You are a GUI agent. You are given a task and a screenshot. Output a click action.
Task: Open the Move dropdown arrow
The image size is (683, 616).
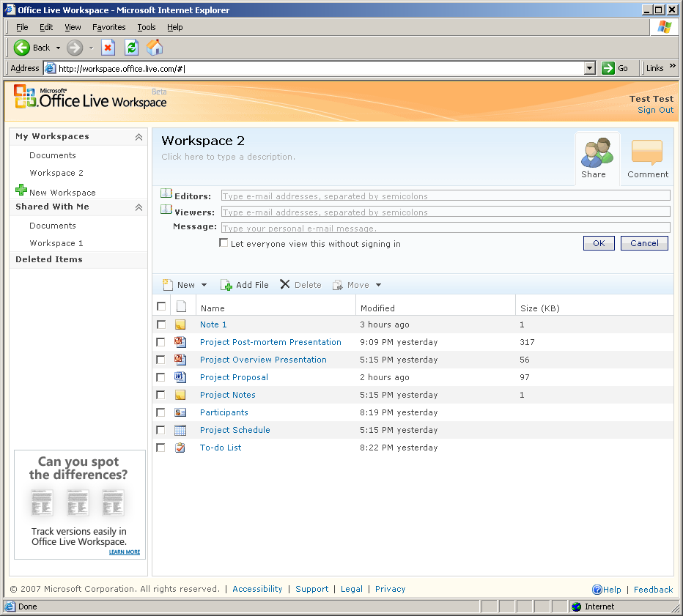coord(379,285)
